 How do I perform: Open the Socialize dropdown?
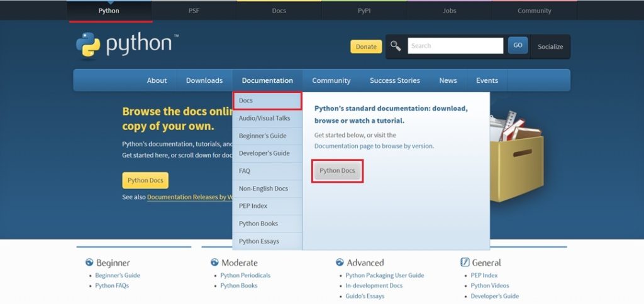(x=550, y=46)
